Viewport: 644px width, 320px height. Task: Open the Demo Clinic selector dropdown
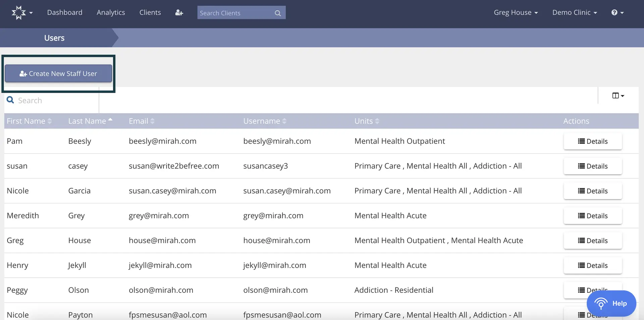(x=575, y=12)
